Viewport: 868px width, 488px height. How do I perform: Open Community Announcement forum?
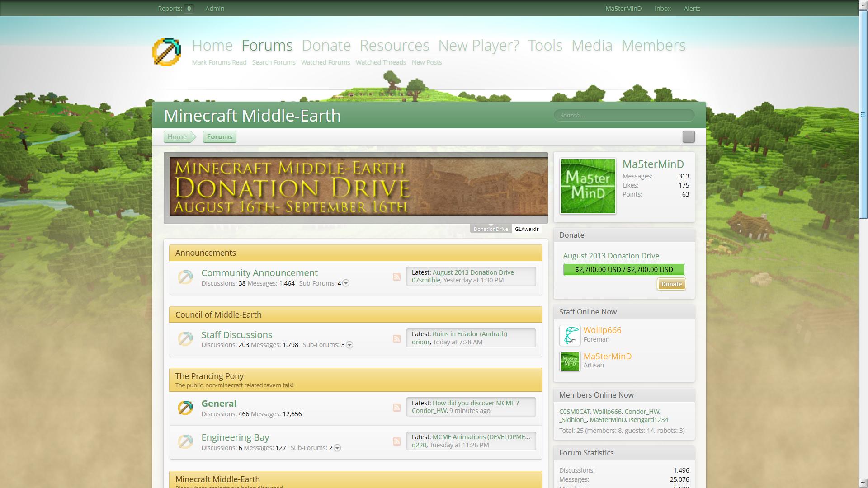259,273
